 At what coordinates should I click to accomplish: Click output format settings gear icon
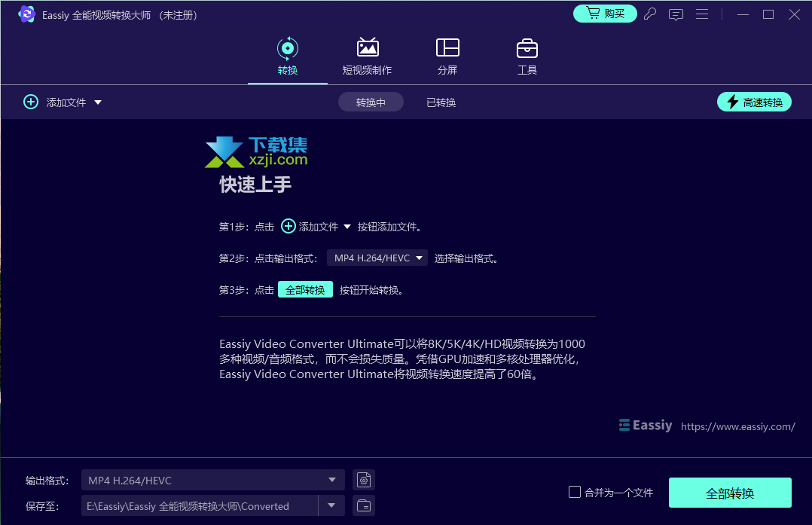(x=364, y=480)
